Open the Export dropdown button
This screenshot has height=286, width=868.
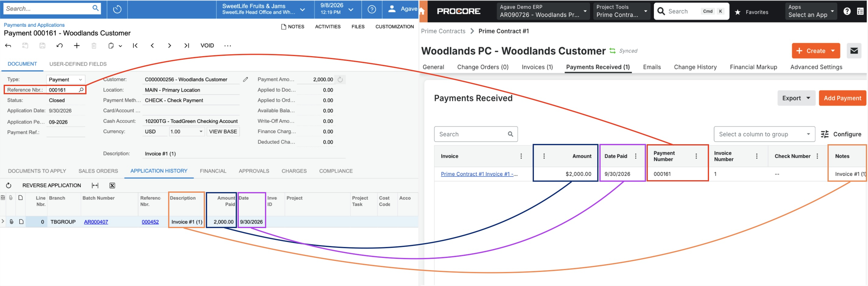[x=796, y=98]
